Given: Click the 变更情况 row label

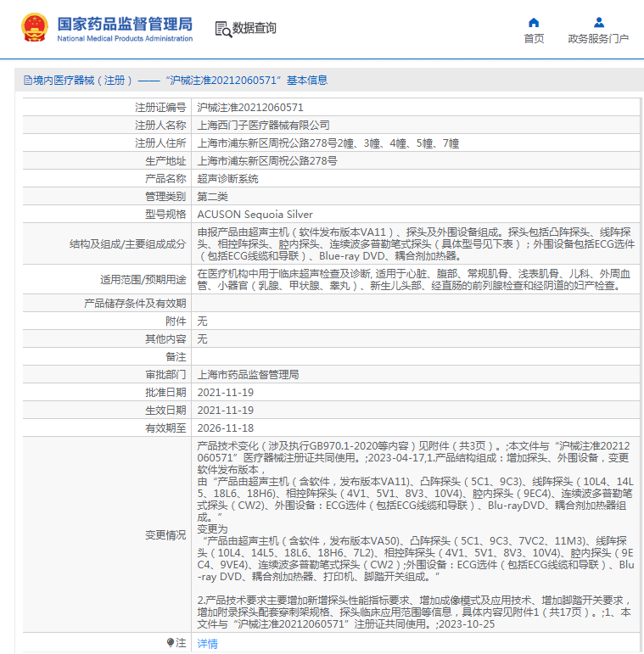Looking at the screenshot, I should [x=165, y=535].
